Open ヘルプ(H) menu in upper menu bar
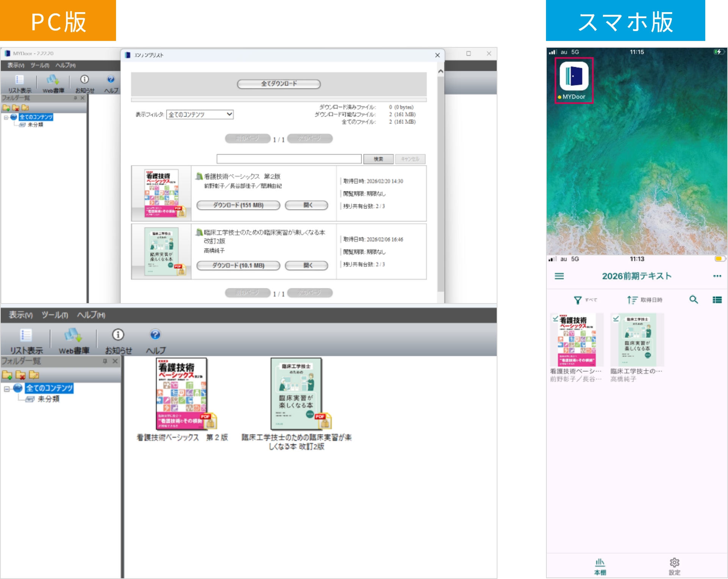 [x=65, y=65]
